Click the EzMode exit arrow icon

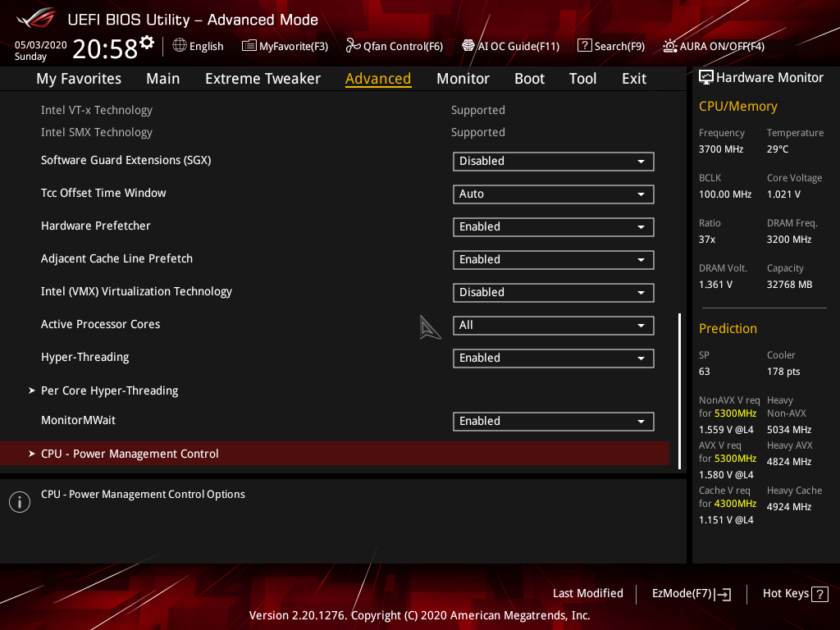tap(723, 594)
